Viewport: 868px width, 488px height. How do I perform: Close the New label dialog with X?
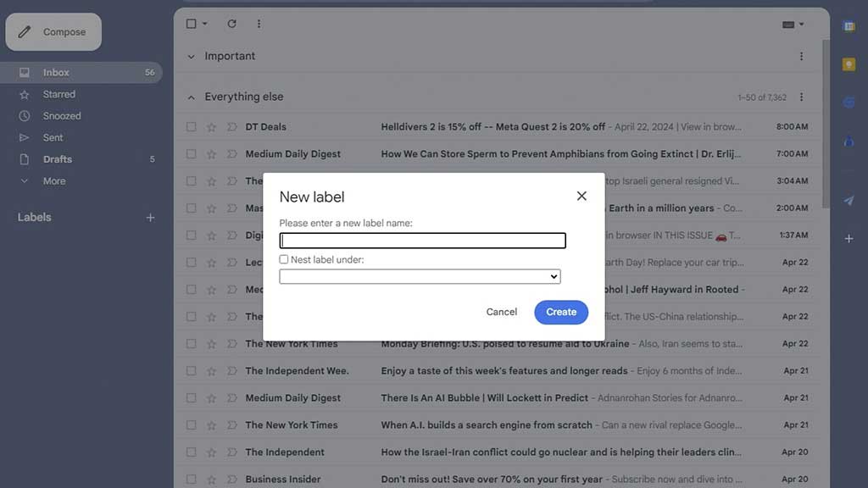(581, 196)
